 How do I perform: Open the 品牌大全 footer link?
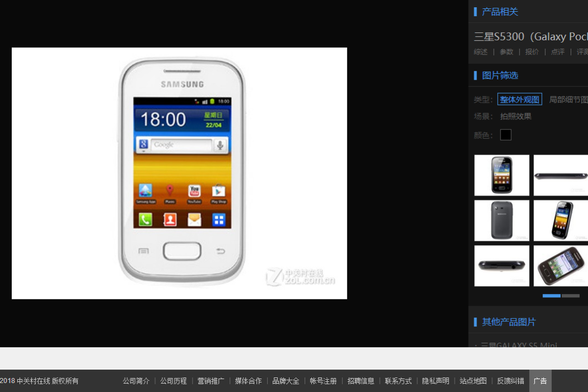click(286, 381)
